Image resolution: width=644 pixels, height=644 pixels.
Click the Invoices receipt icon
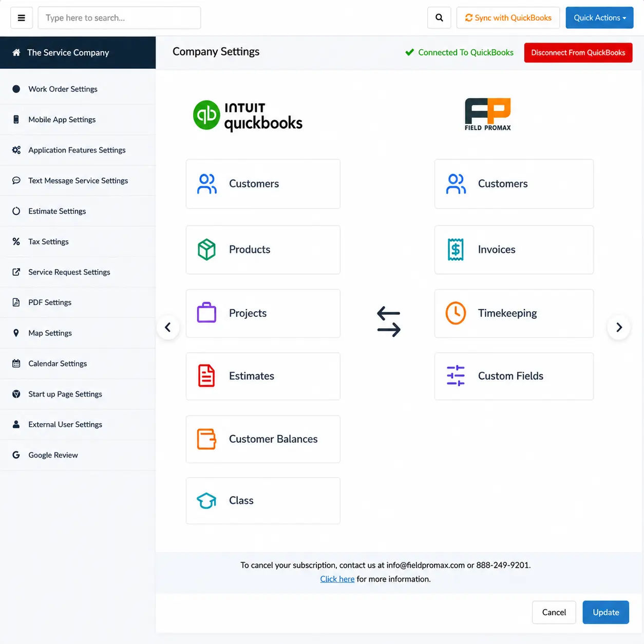coord(456,250)
